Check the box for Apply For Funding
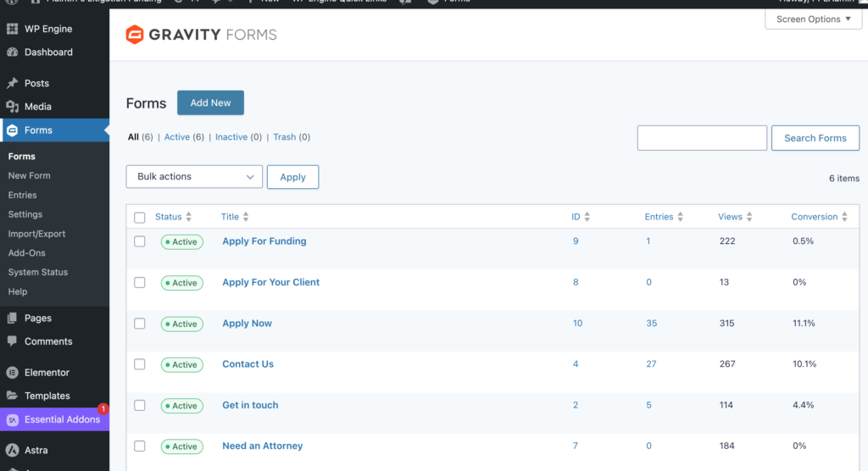Image resolution: width=868 pixels, height=471 pixels. click(x=140, y=241)
